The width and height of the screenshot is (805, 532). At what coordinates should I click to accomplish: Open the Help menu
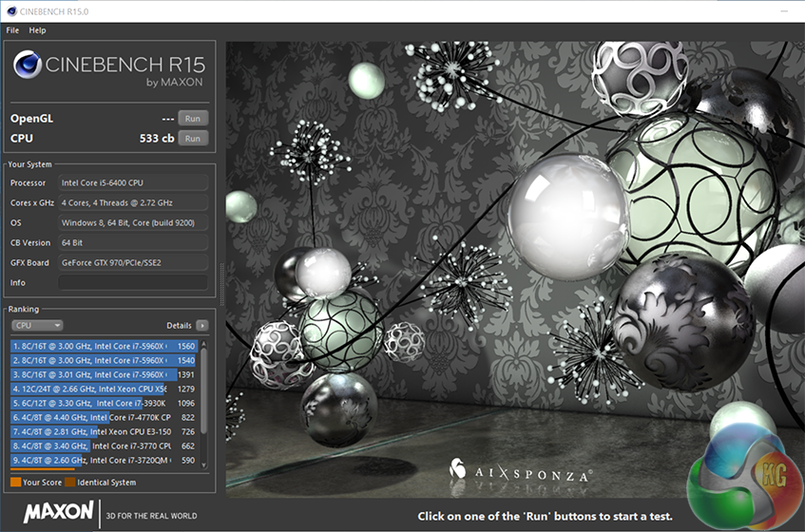(x=37, y=30)
